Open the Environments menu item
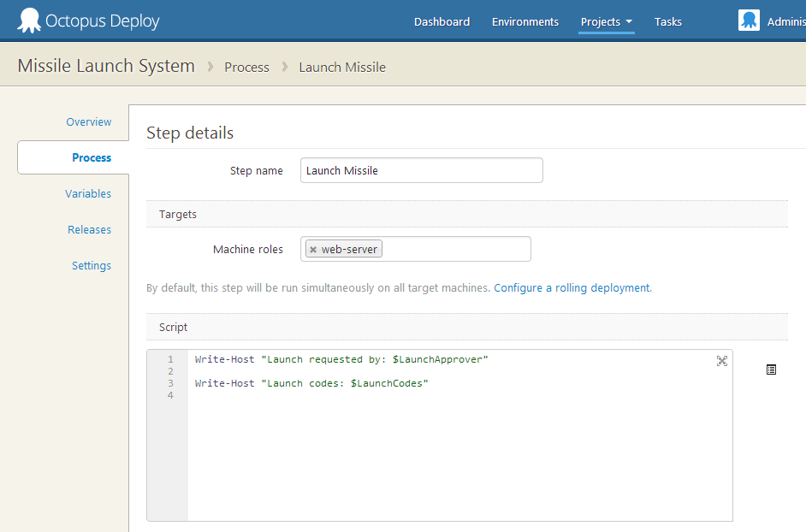 click(x=524, y=22)
